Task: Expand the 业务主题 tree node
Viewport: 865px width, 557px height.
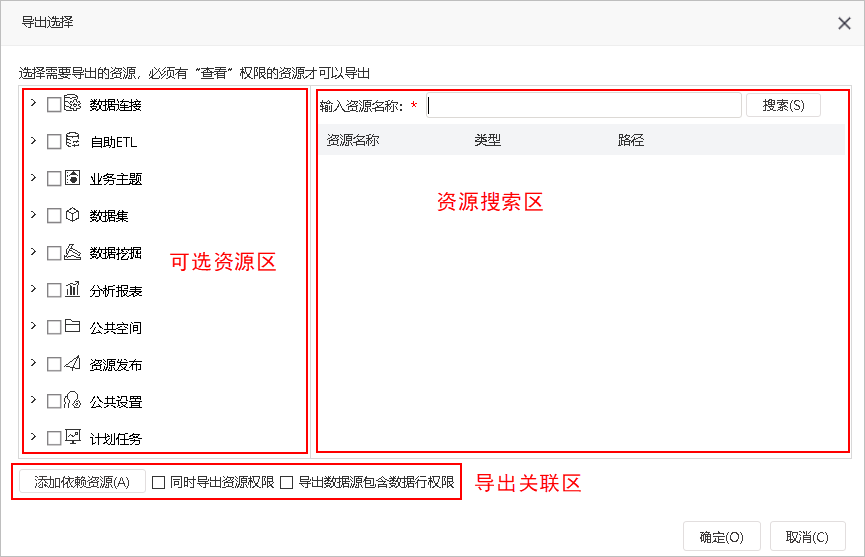Action: tap(34, 177)
